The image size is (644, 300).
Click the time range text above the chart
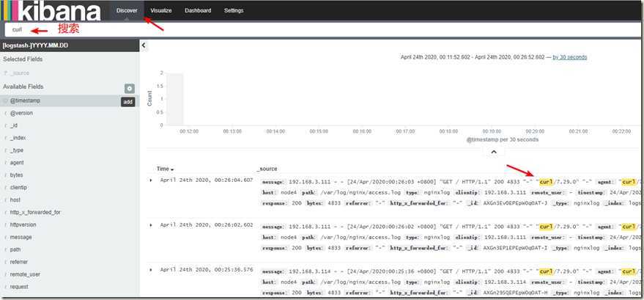click(x=473, y=57)
